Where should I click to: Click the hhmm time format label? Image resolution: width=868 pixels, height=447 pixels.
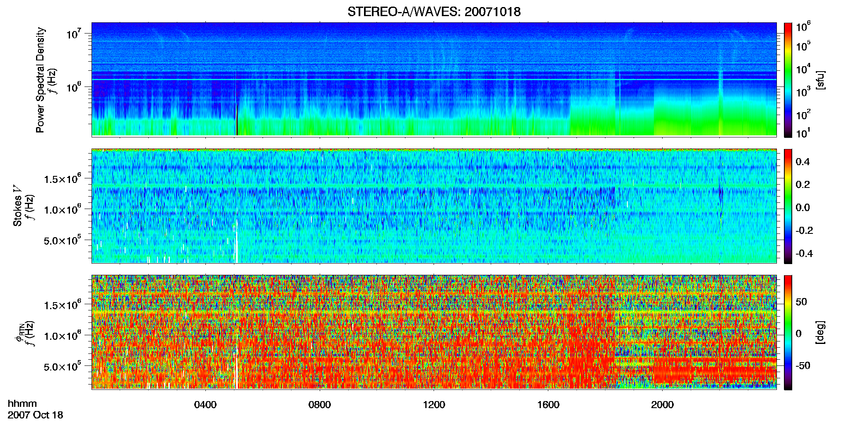coord(22,404)
